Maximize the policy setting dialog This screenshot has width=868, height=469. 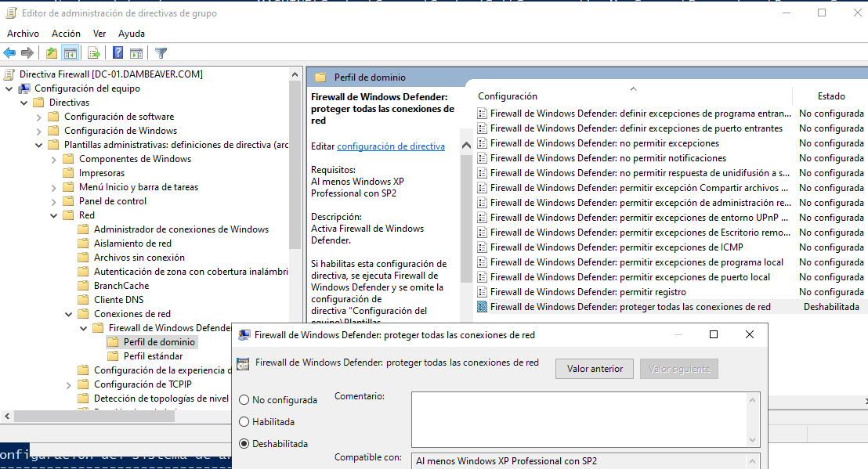point(714,334)
